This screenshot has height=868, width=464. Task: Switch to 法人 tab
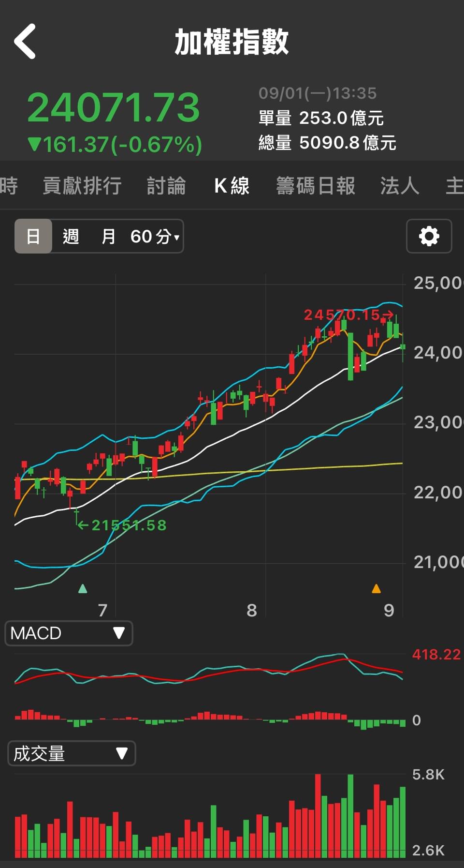(400, 186)
